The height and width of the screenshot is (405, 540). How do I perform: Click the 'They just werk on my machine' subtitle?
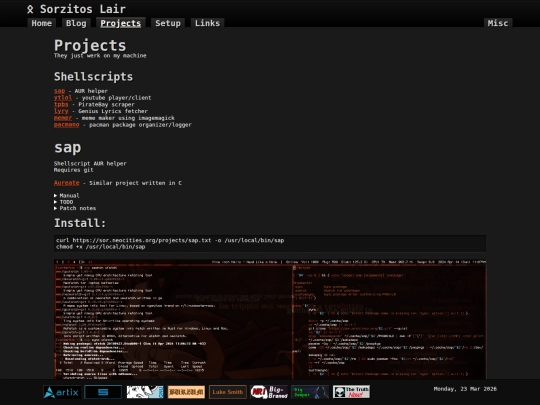(100, 55)
